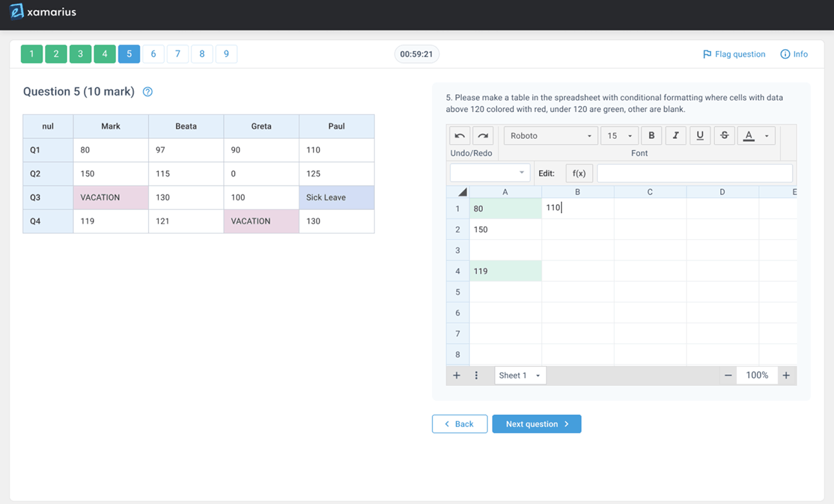Open the Roboto font family dropdown
Image resolution: width=834 pixels, height=504 pixels.
[x=550, y=136]
